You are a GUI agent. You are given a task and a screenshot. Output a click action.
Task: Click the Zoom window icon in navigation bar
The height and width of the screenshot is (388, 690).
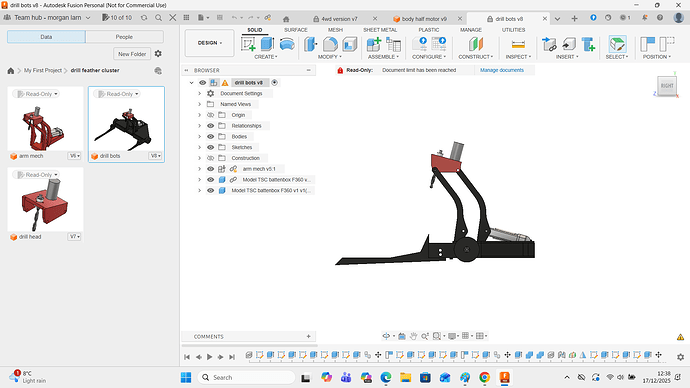[x=437, y=336]
